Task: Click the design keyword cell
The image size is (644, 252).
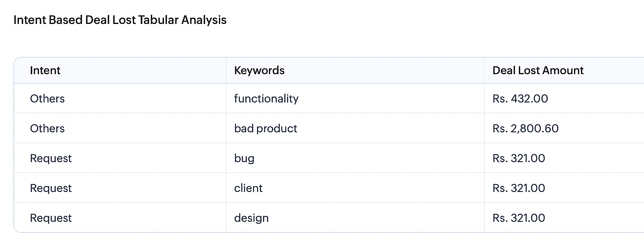Action: pyautogui.click(x=251, y=218)
